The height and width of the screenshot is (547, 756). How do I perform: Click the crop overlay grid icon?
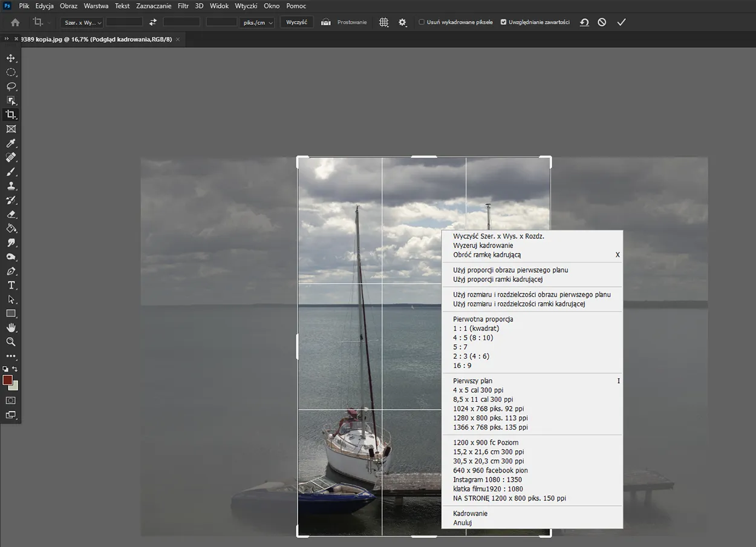tap(383, 22)
